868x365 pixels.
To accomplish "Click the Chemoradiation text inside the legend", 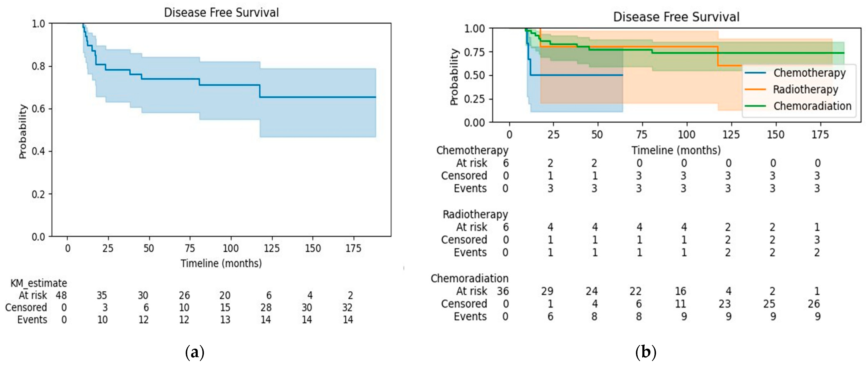I will point(812,106).
